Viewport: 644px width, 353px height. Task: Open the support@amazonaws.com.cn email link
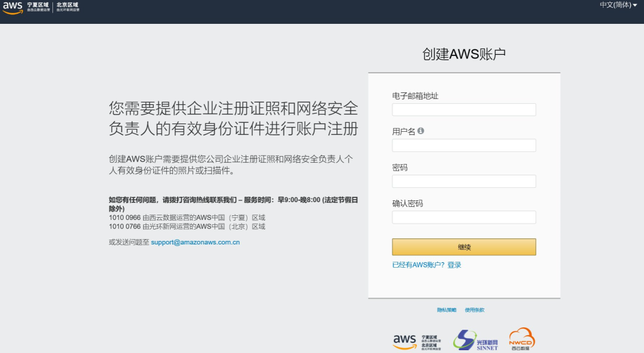coord(195,243)
